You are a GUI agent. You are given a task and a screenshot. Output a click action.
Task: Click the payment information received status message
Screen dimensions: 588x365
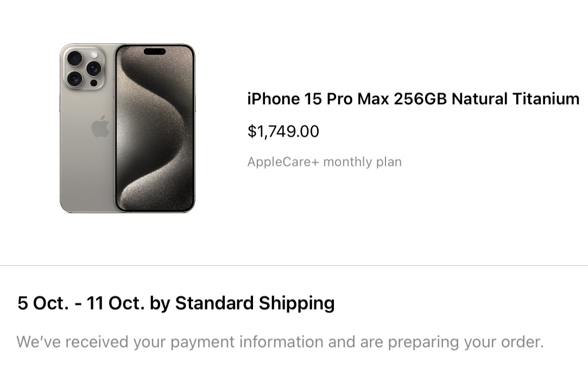[x=280, y=342]
